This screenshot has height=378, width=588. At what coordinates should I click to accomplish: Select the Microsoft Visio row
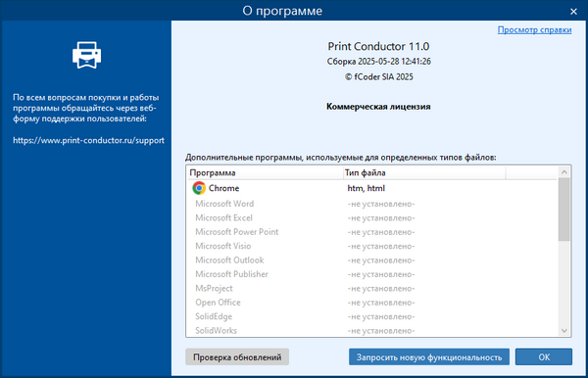pyautogui.click(x=371, y=246)
